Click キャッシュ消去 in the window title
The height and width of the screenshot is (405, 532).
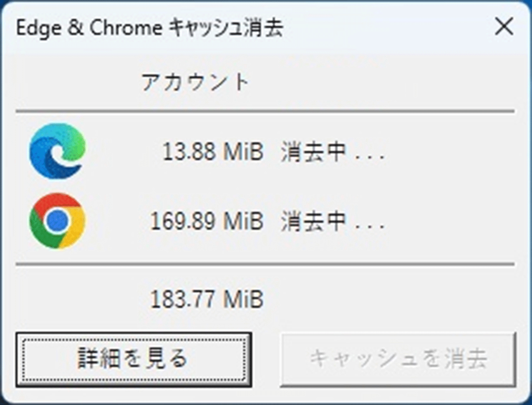coord(226,28)
